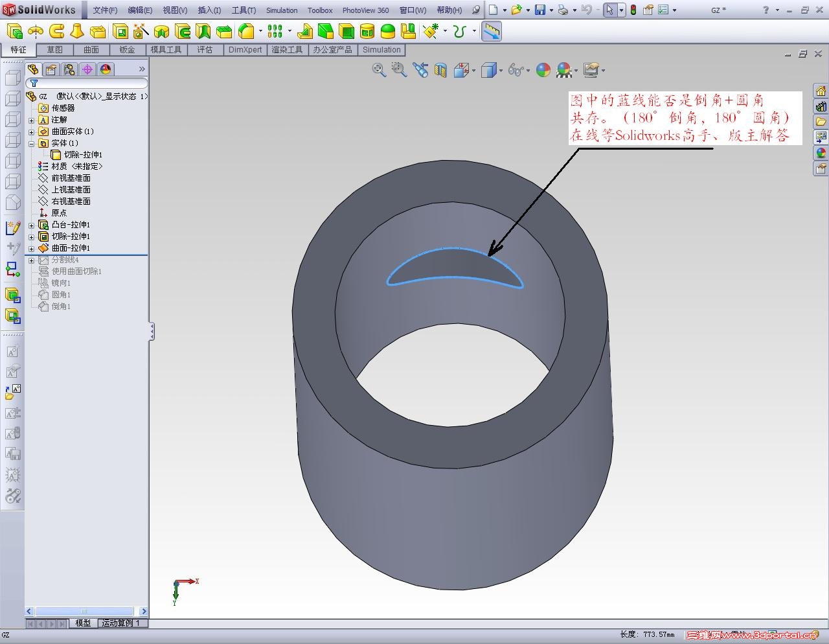Open the DimXpertManager crosshair tab
The image size is (829, 644).
coord(87,69)
